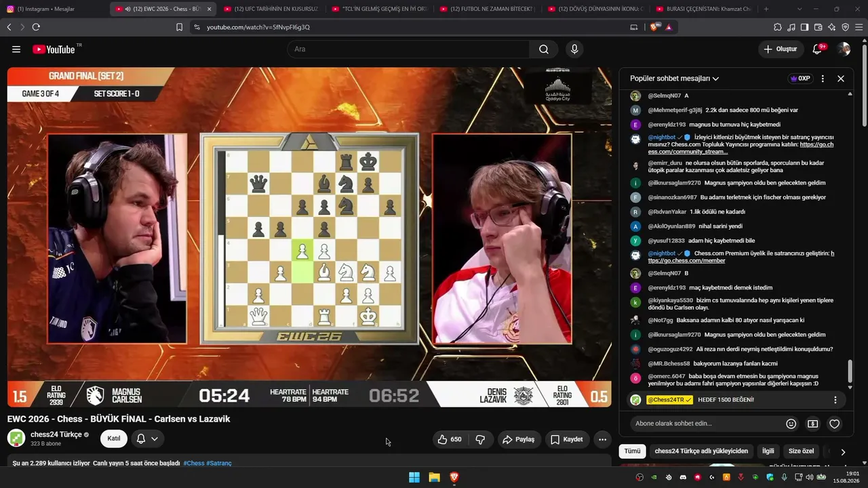
Task: Open the account avatar menu
Action: pyautogui.click(x=844, y=49)
